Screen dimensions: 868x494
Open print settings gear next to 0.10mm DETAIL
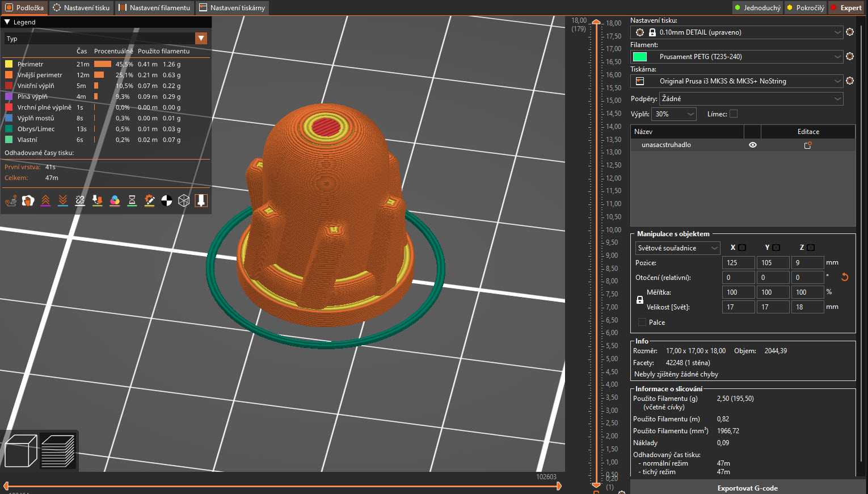point(850,32)
